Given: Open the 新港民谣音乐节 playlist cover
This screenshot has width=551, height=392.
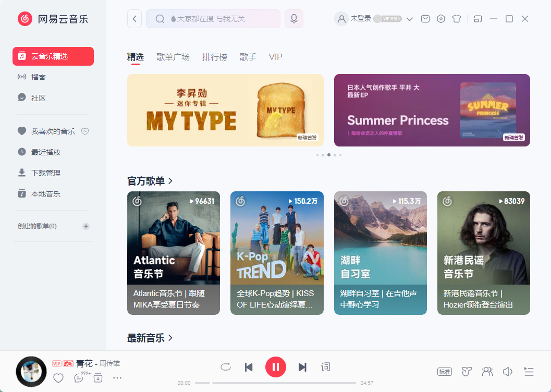Looking at the screenshot, I should pyautogui.click(x=484, y=238).
